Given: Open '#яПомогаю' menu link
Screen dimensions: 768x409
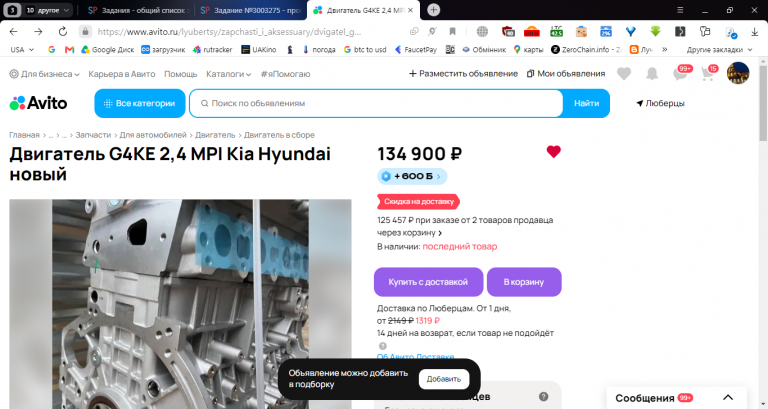Looking at the screenshot, I should pyautogui.click(x=285, y=74).
